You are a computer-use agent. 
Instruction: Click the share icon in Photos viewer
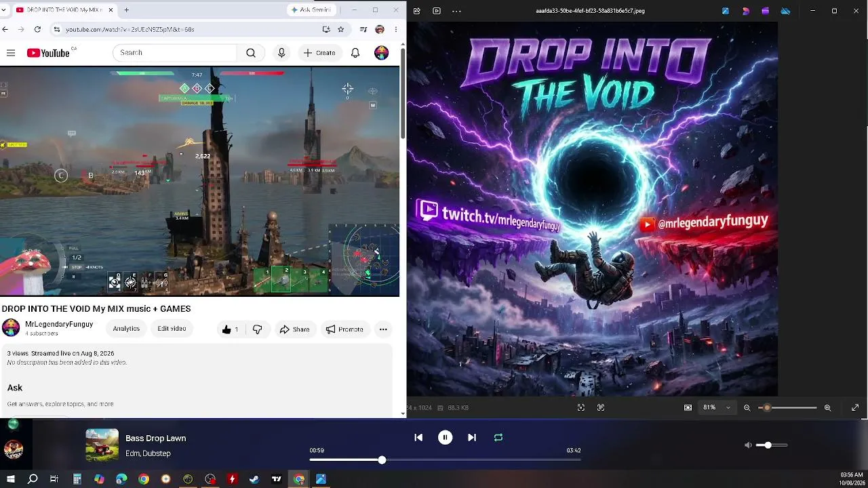click(x=417, y=11)
